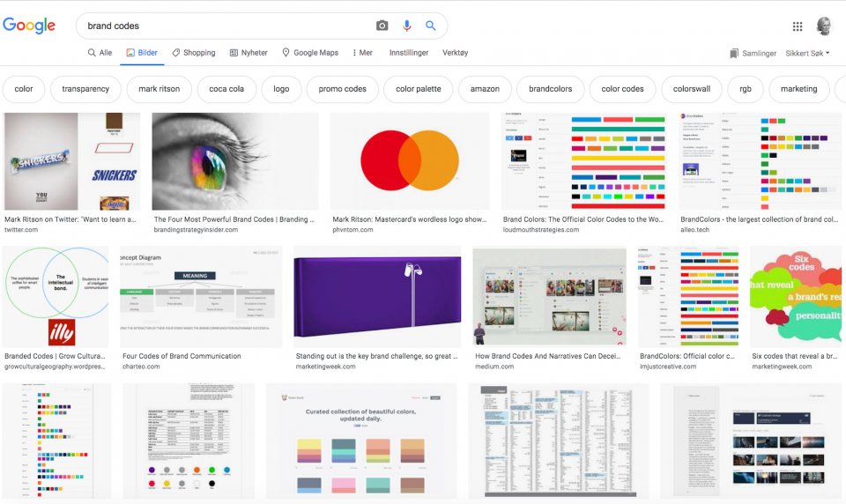This screenshot has height=504, width=846.
Task: Click 'Mark Ritson on Twitter' result title
Action: tap(70, 219)
